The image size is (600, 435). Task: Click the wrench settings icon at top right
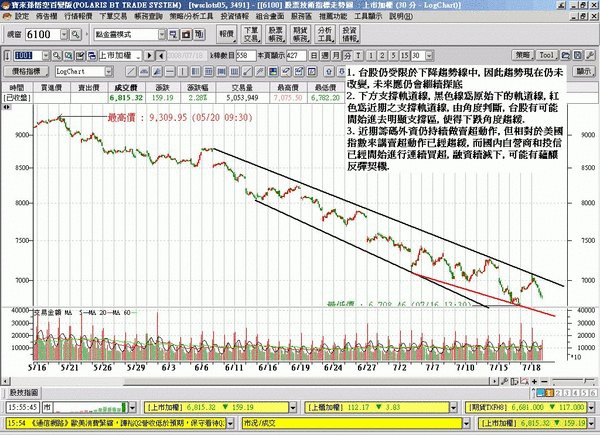point(590,55)
